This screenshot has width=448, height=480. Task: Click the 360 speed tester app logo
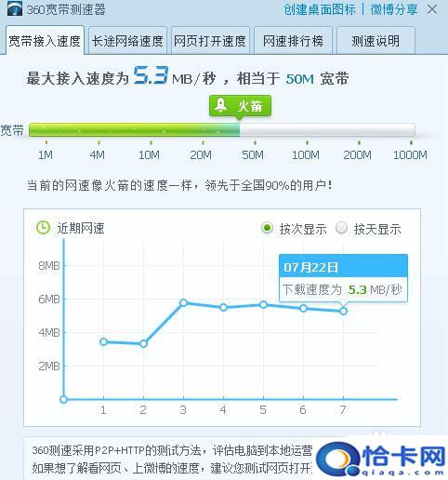[14, 8]
